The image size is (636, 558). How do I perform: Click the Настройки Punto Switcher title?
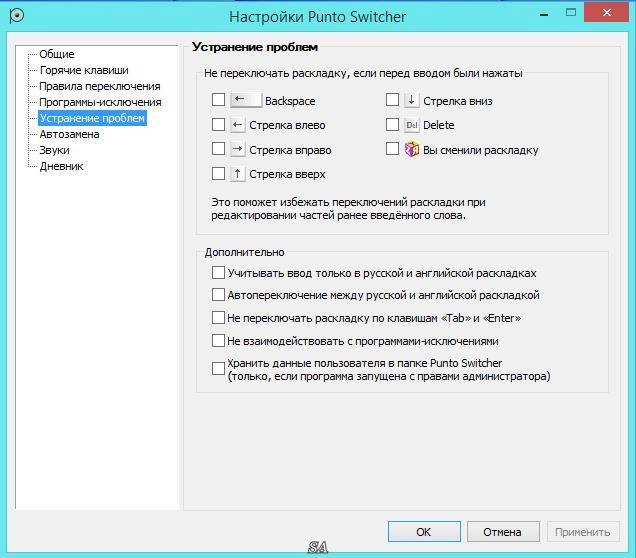[x=318, y=17]
